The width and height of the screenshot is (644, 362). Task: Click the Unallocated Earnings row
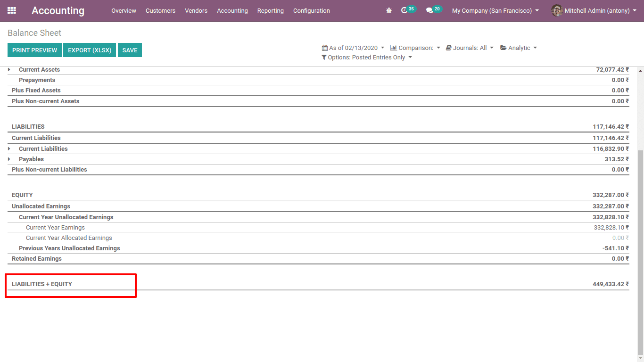tap(318, 206)
